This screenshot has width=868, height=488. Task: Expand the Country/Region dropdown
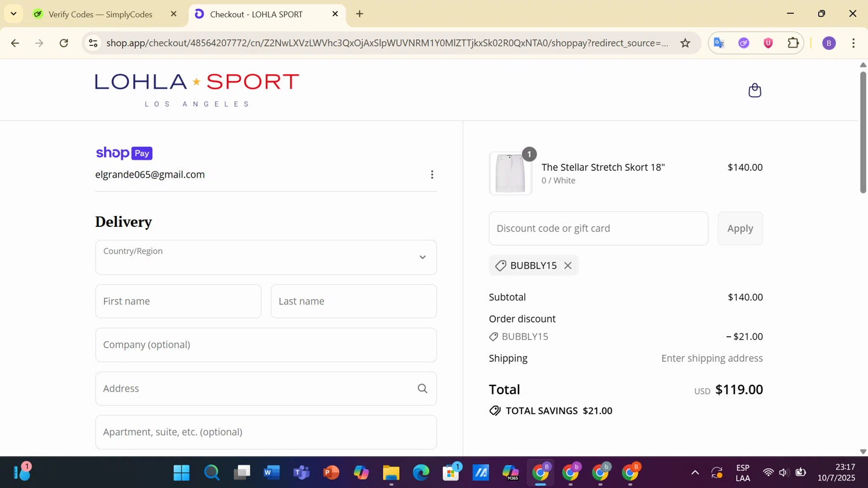tap(266, 258)
